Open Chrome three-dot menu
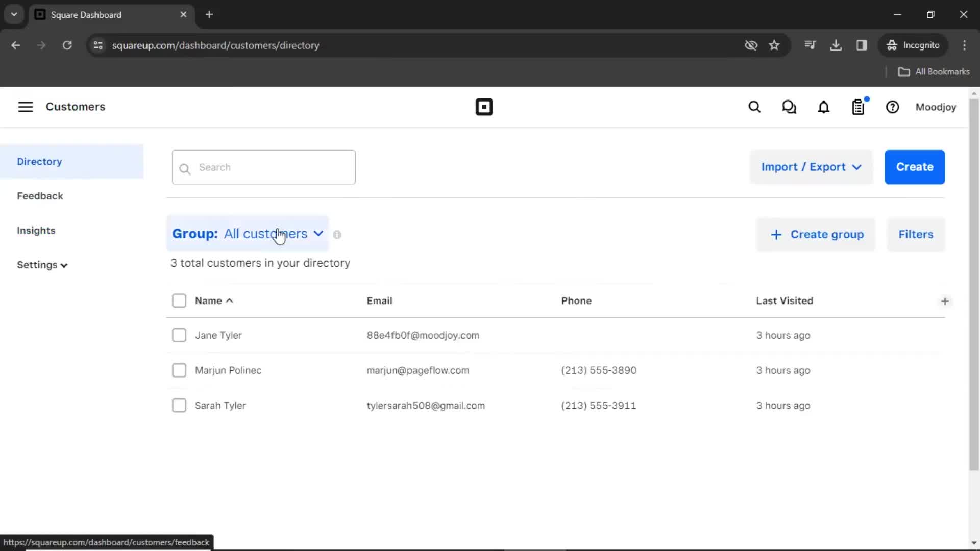980x551 pixels. click(964, 45)
